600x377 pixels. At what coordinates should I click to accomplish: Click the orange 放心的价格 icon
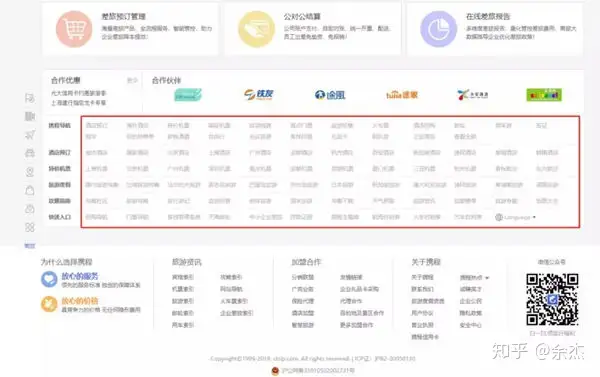click(49, 304)
